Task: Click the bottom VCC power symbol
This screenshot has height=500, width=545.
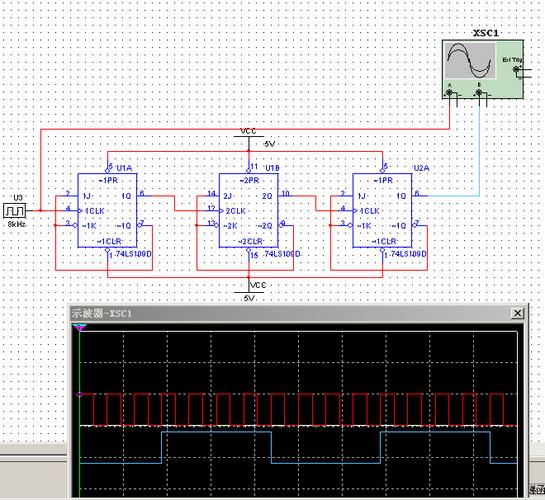Action: [249, 291]
